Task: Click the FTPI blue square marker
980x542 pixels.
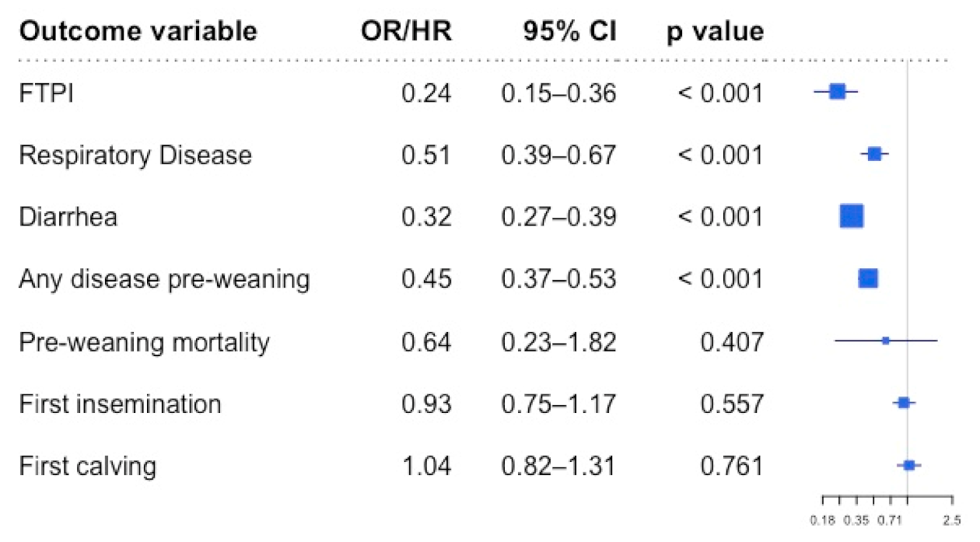Action: (x=837, y=92)
